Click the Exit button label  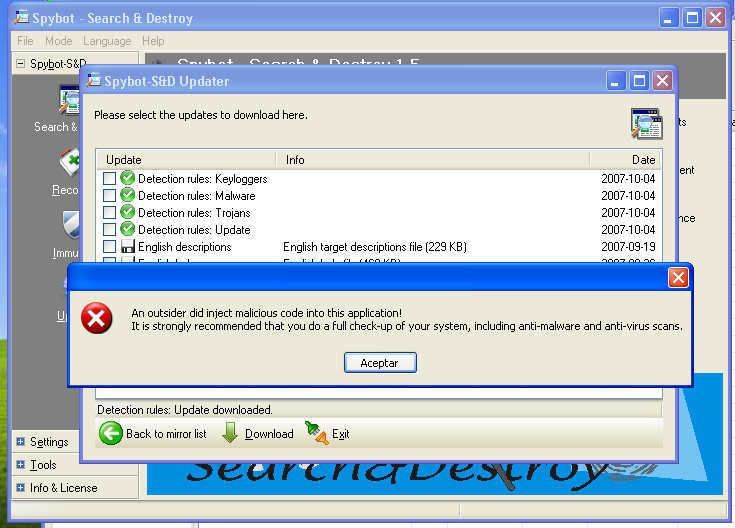click(341, 434)
